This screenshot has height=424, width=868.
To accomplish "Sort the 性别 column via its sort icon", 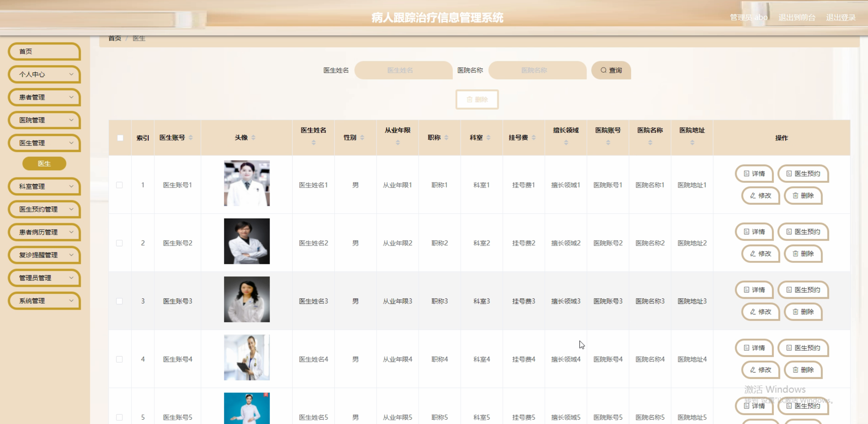I will [x=363, y=138].
